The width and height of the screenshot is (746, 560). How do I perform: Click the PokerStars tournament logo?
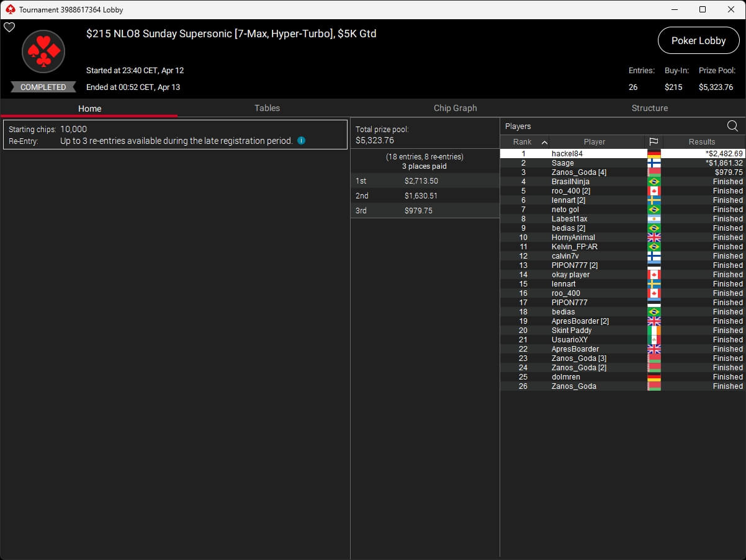coord(43,51)
